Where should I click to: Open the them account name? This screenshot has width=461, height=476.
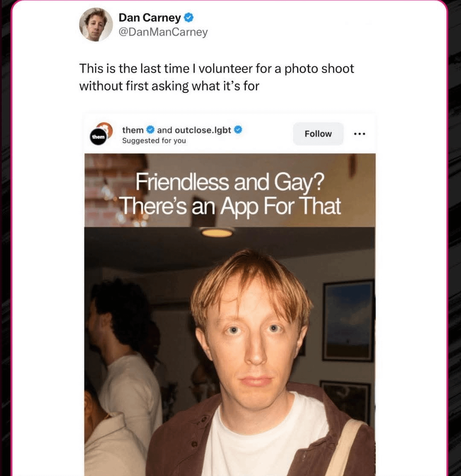pyautogui.click(x=133, y=130)
